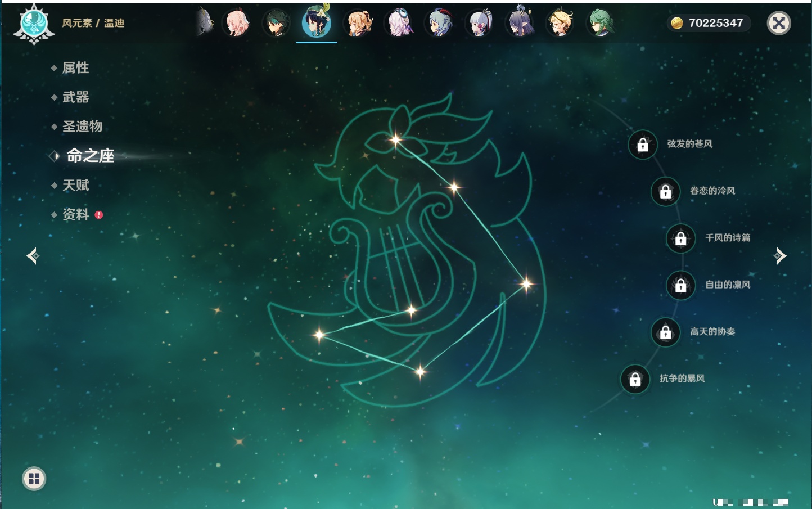Click the lock icon for 弦发的苍风
The image size is (812, 509).
643,145
